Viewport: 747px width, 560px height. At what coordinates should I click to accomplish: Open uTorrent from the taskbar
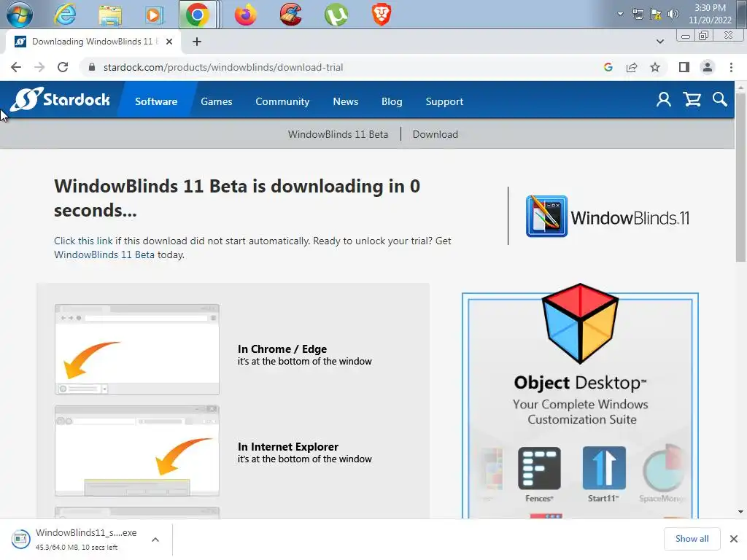click(336, 15)
